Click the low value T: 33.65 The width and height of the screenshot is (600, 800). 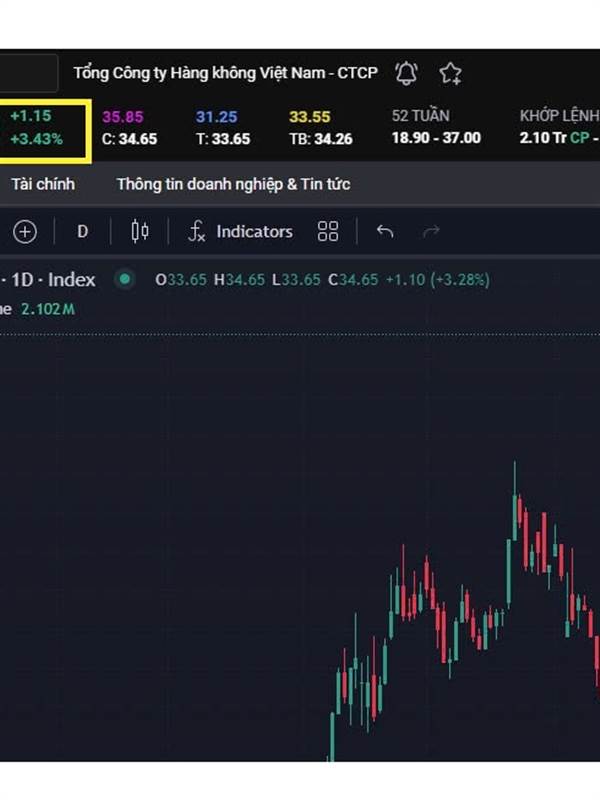point(223,139)
